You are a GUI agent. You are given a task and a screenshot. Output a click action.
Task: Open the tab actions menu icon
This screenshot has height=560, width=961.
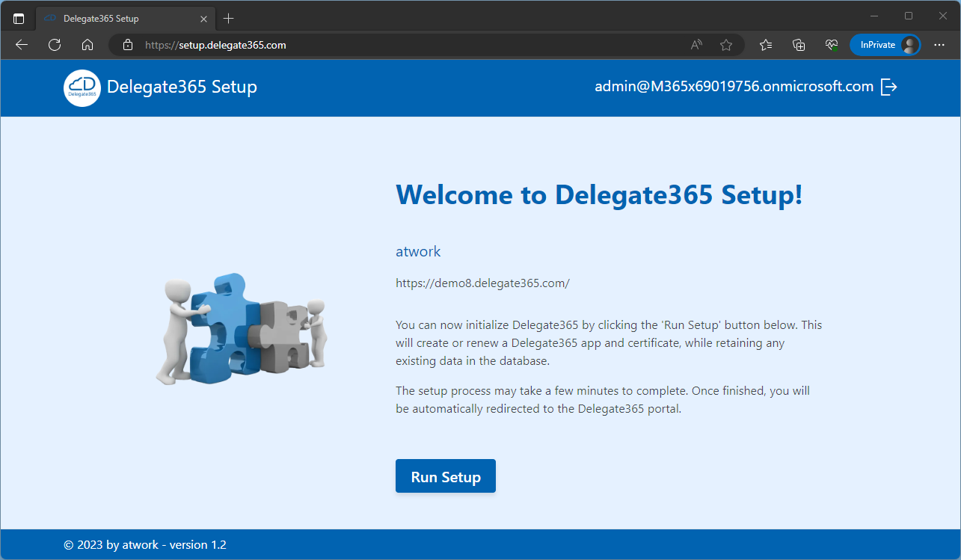[19, 18]
